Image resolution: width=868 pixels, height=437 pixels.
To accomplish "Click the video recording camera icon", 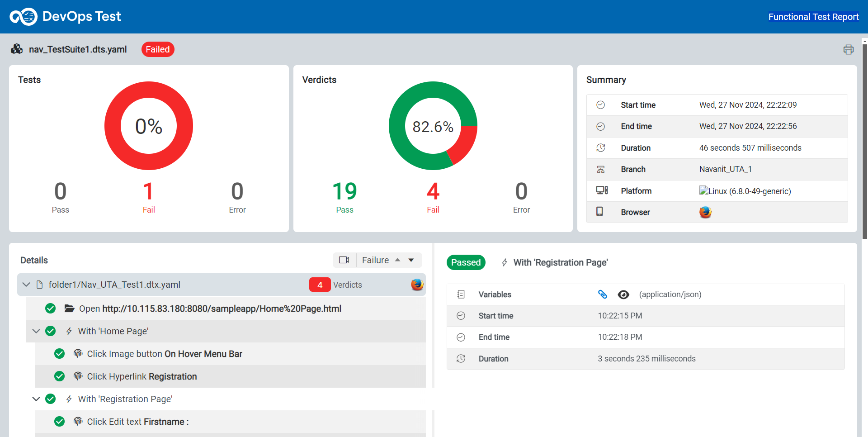I will click(x=344, y=260).
